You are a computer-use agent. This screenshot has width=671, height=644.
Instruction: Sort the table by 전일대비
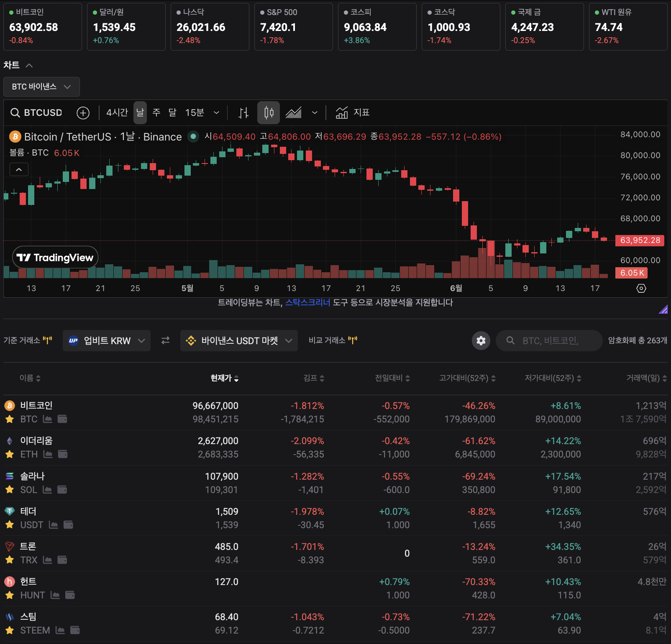click(392, 378)
